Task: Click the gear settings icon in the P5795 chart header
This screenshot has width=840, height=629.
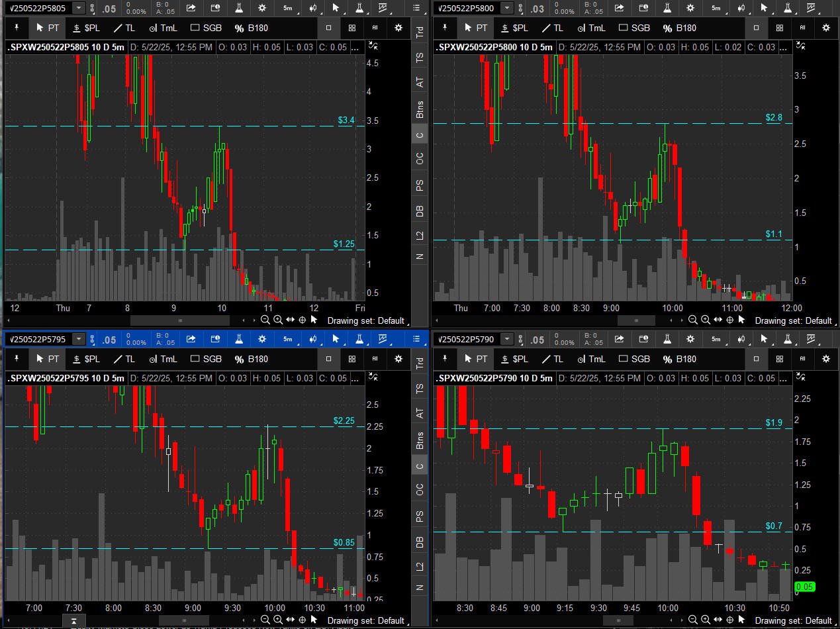Action: tap(263, 340)
